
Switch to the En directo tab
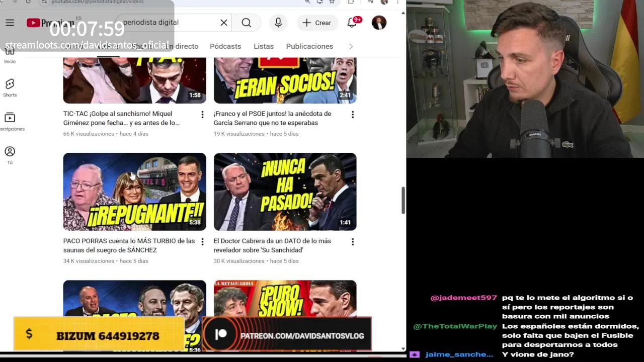coord(182,46)
